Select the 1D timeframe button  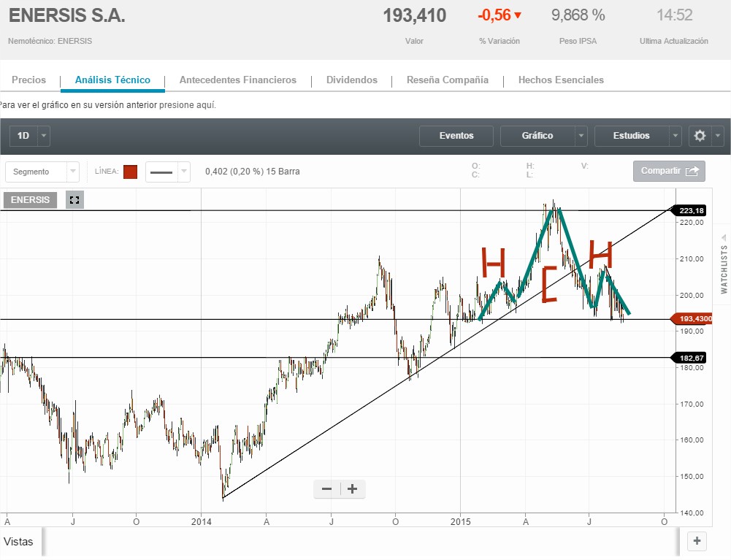23,136
